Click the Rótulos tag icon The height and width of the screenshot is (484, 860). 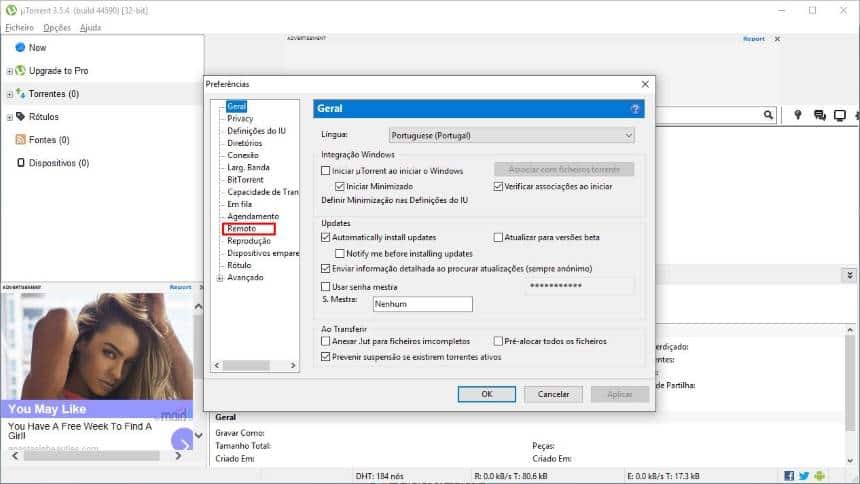coord(20,117)
